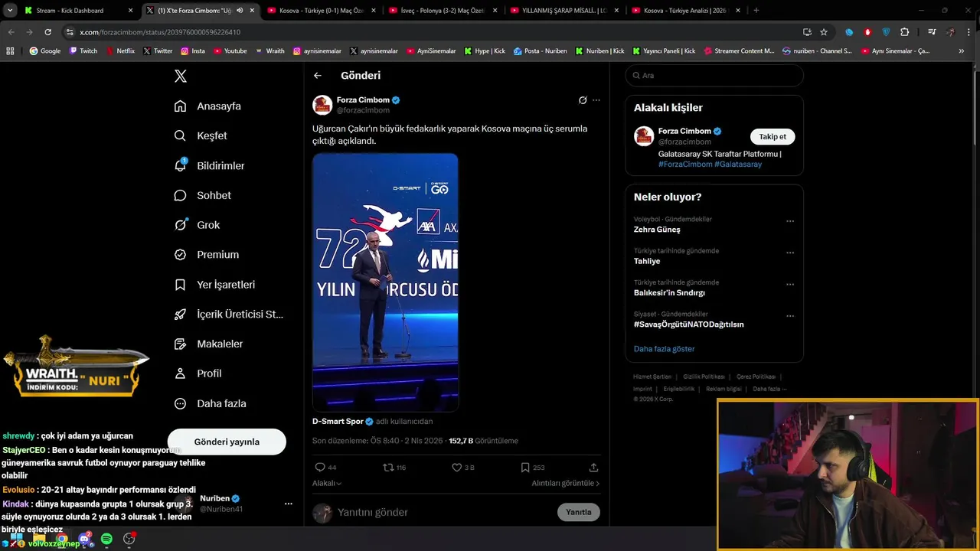Open a new browser tab
980x551 pixels.
coord(756,11)
